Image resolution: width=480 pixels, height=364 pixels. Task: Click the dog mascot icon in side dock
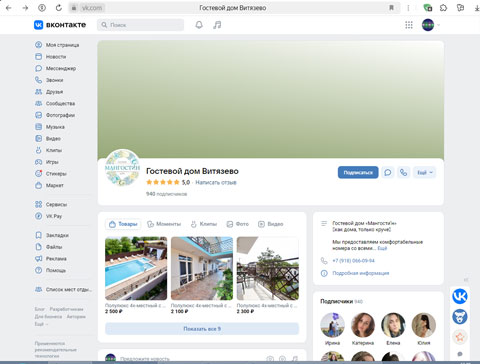click(x=460, y=317)
